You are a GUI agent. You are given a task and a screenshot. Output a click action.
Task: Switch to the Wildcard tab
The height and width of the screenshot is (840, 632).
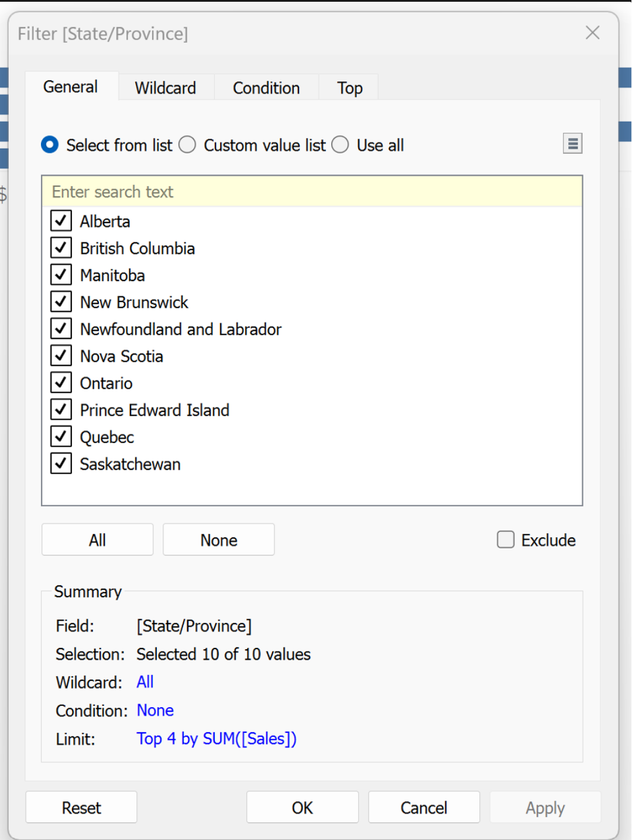[166, 88]
